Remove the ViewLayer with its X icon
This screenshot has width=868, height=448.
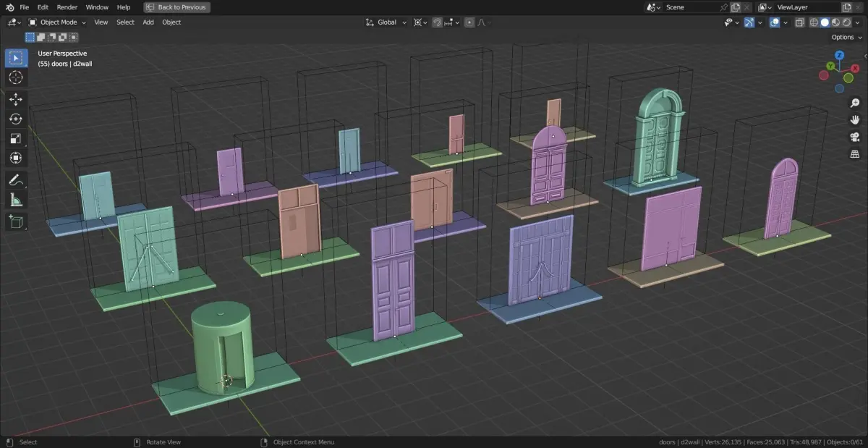tap(859, 7)
